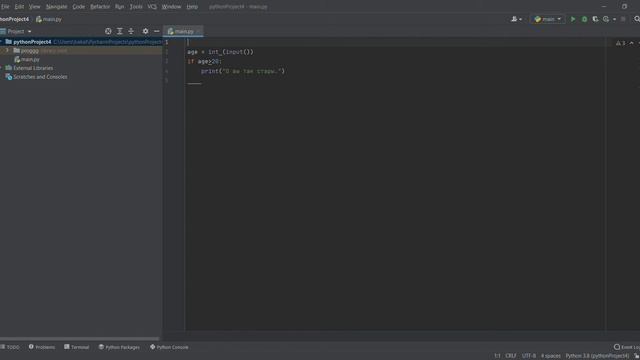Open the Run menu

coord(119,7)
